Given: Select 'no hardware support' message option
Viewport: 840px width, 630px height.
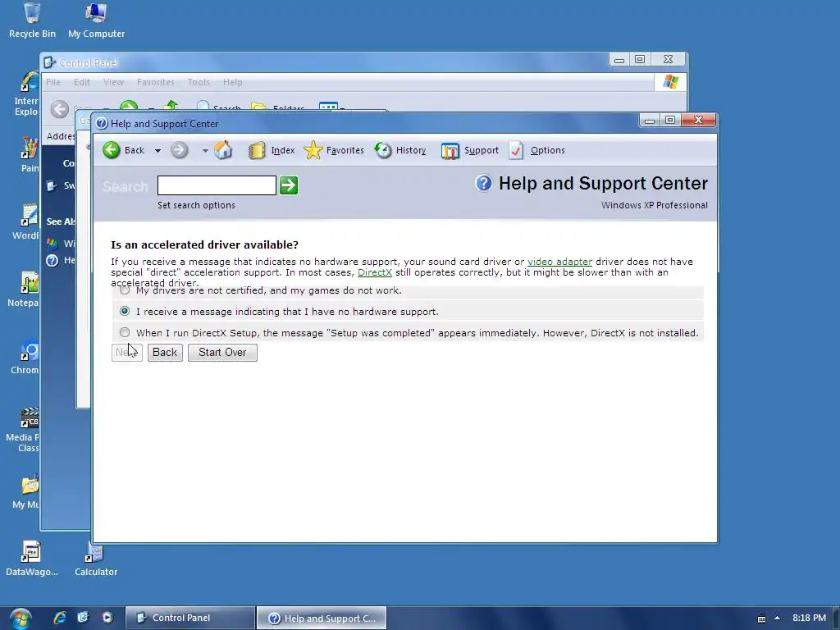Looking at the screenshot, I should coord(125,311).
